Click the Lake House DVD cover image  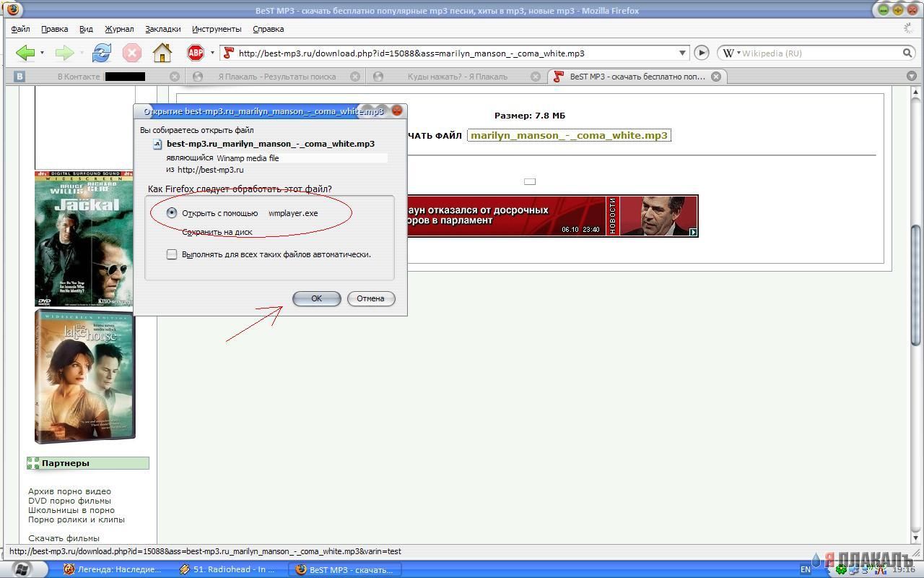click(x=85, y=376)
